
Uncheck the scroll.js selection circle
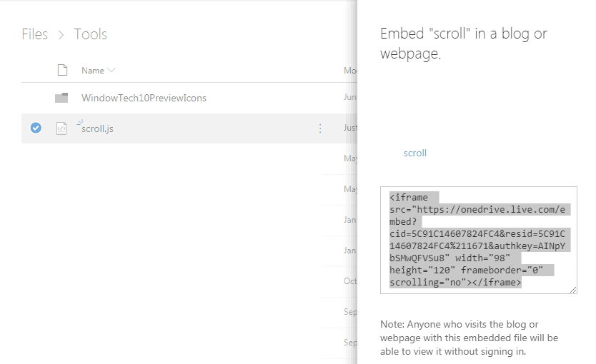(x=36, y=128)
